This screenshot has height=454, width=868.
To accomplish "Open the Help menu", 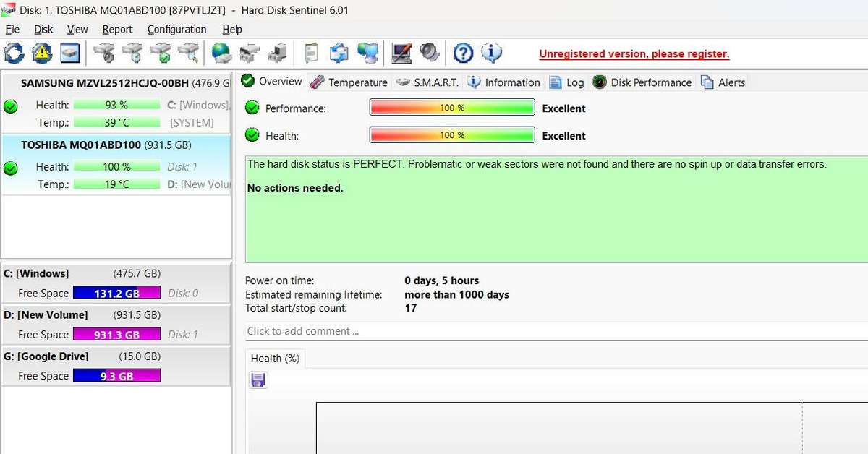I will tap(232, 29).
